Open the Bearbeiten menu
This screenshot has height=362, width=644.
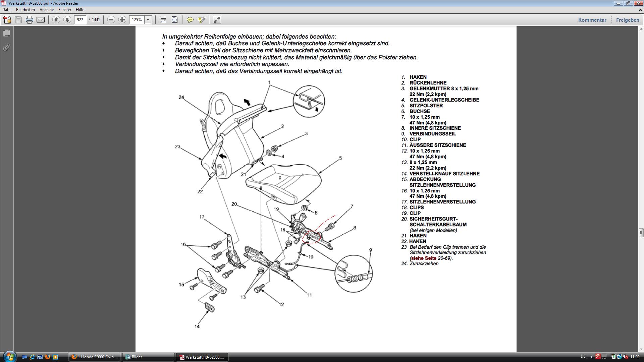25,10
